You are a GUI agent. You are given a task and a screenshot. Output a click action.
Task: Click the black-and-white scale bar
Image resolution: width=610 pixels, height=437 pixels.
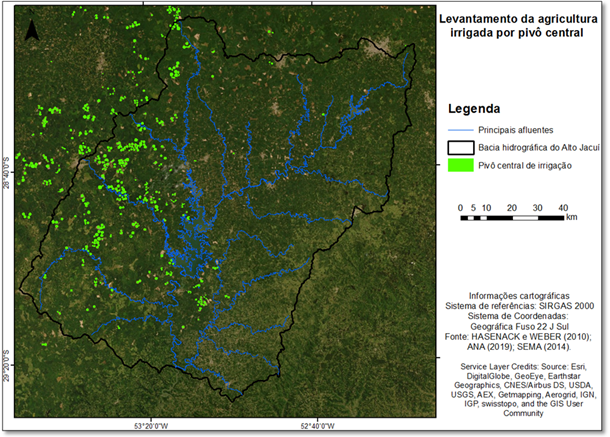pyautogui.click(x=512, y=216)
